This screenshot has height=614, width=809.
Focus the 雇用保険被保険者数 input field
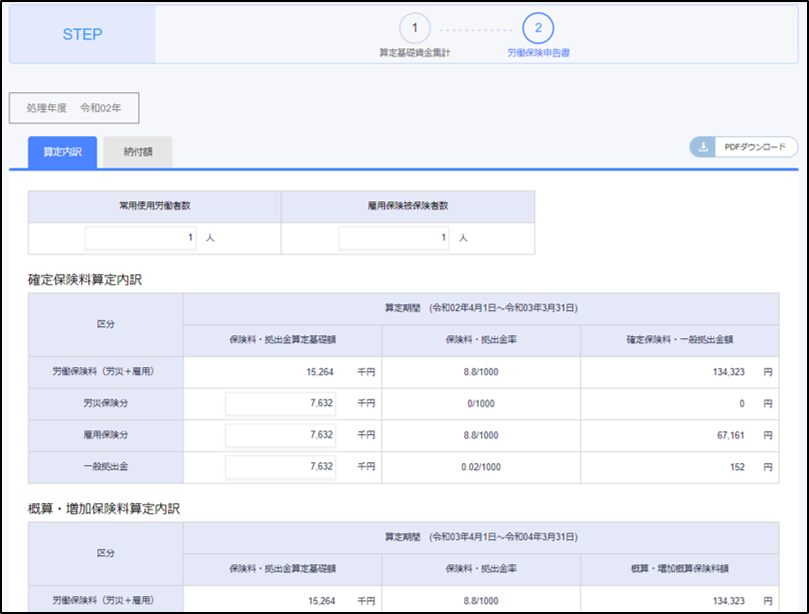(394, 239)
